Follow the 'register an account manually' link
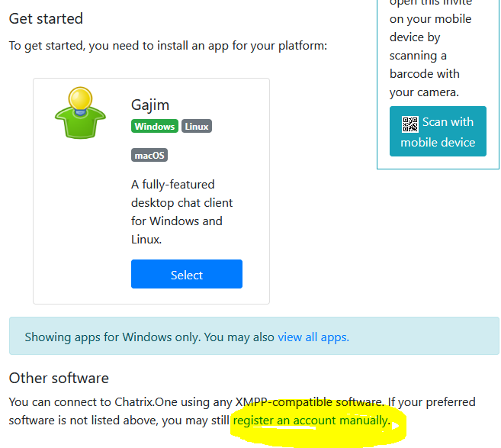The width and height of the screenshot is (501, 448). click(310, 421)
